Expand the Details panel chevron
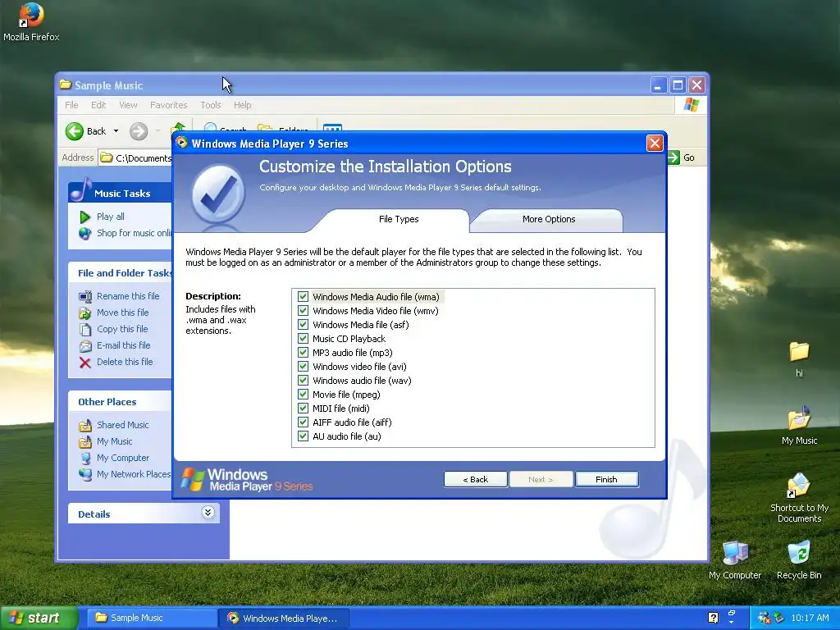 coord(208,513)
